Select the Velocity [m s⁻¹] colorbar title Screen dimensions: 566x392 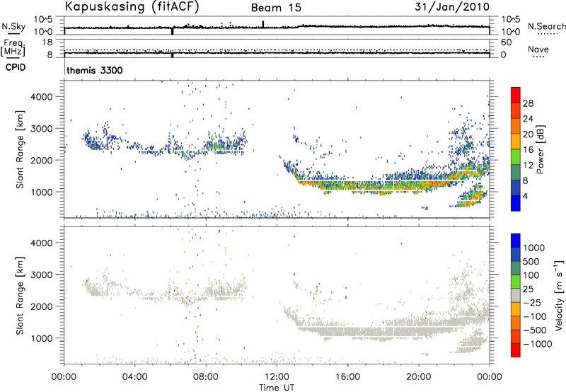click(560, 295)
